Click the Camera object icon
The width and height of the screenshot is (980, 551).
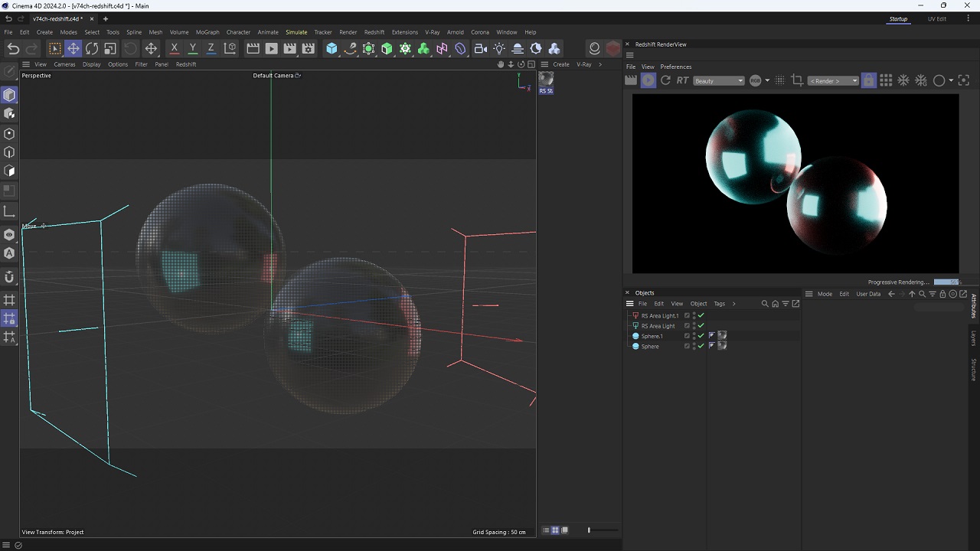480,49
